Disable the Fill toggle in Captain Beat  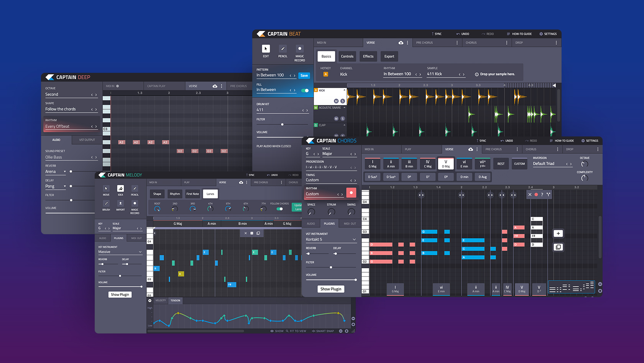click(x=305, y=90)
